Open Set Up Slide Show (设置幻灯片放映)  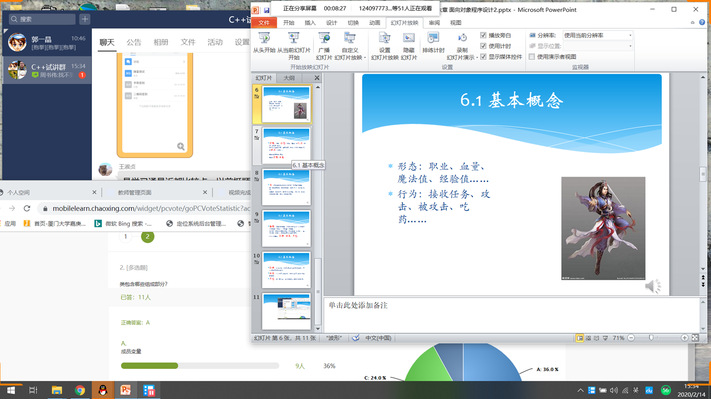coord(385,45)
